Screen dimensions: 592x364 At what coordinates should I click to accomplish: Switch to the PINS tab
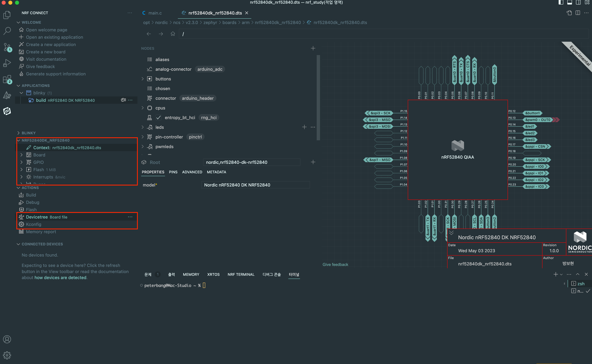(173, 172)
